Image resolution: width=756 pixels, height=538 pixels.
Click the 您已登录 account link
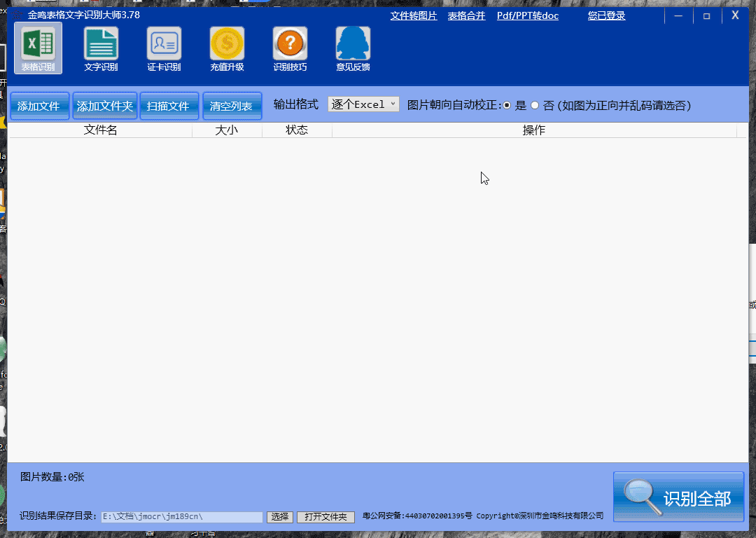click(606, 16)
